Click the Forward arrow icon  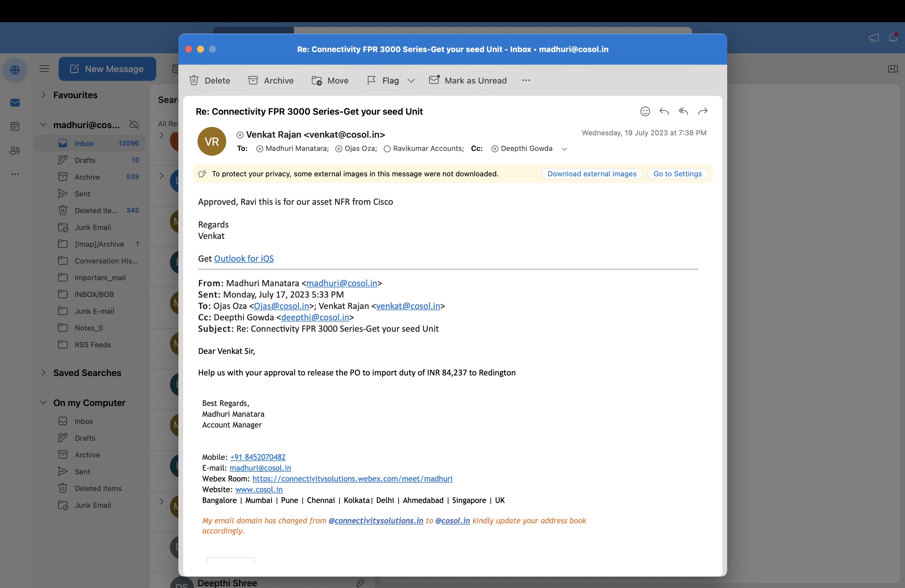coord(703,111)
